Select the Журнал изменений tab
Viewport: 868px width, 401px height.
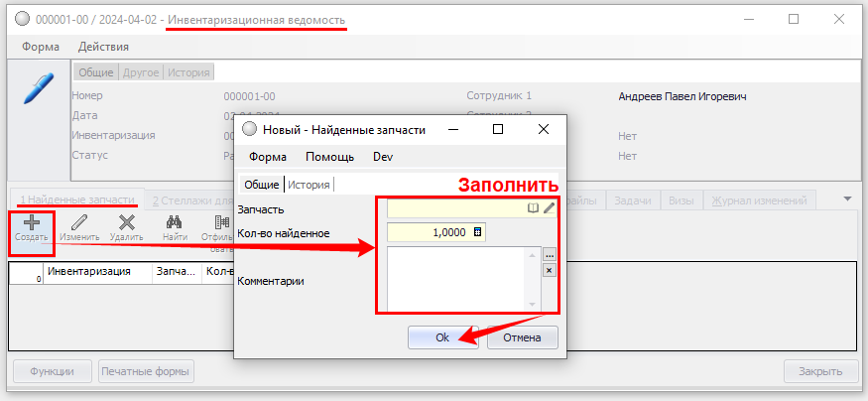[759, 200]
